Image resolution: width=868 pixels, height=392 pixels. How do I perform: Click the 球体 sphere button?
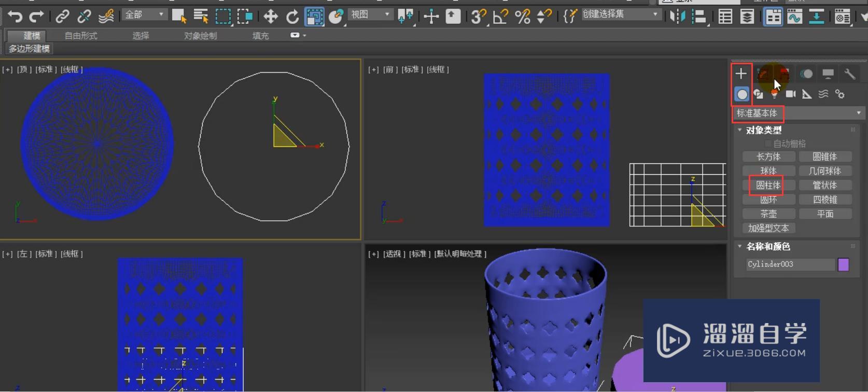pos(768,171)
